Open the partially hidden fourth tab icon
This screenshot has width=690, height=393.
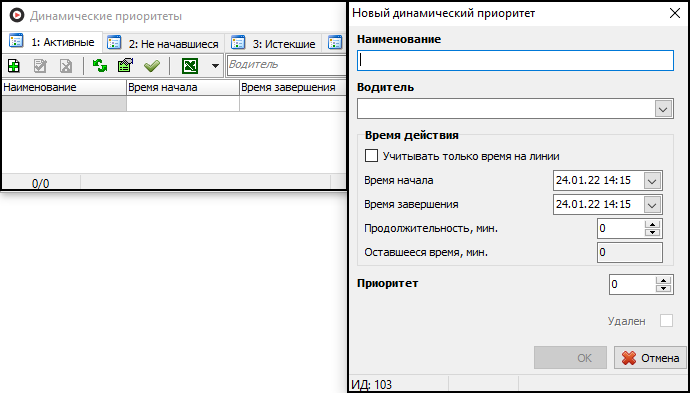[335, 43]
